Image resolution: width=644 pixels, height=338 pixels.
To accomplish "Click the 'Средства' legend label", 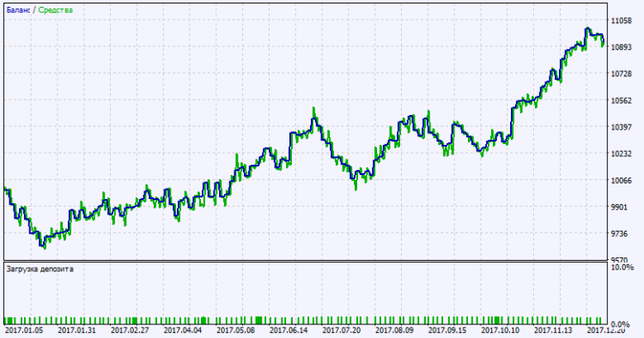I will click(56, 10).
